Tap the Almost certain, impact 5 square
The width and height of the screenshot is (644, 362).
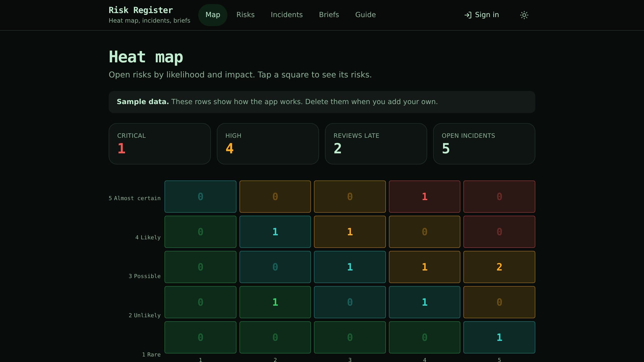499,197
